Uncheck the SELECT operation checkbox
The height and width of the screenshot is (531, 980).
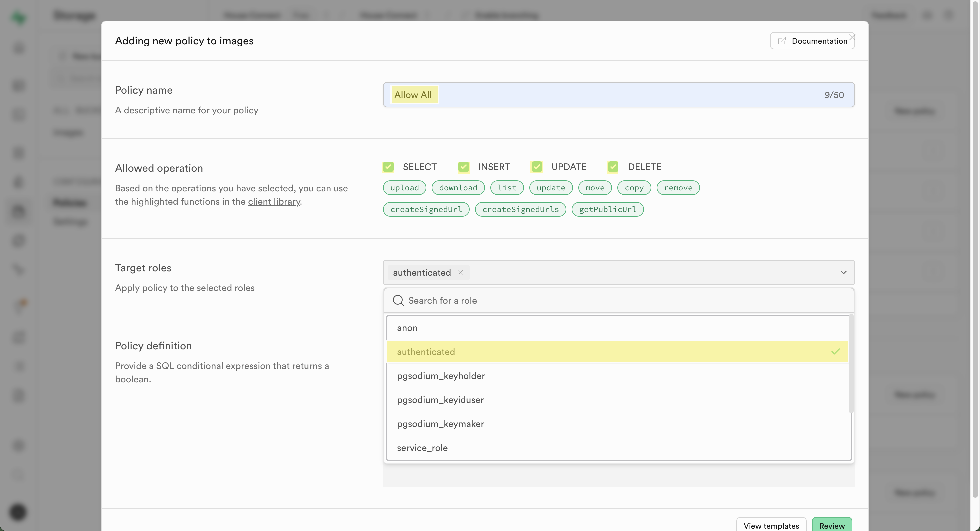388,167
